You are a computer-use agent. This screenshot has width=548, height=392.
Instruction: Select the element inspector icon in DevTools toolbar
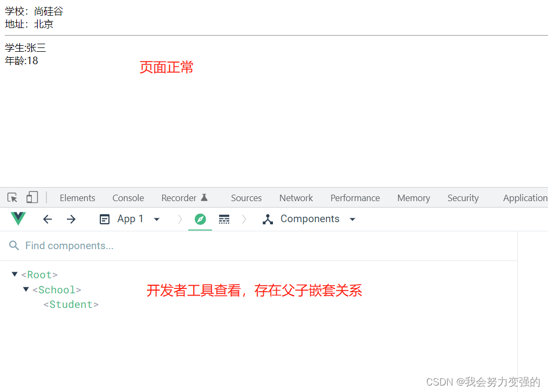(12, 197)
